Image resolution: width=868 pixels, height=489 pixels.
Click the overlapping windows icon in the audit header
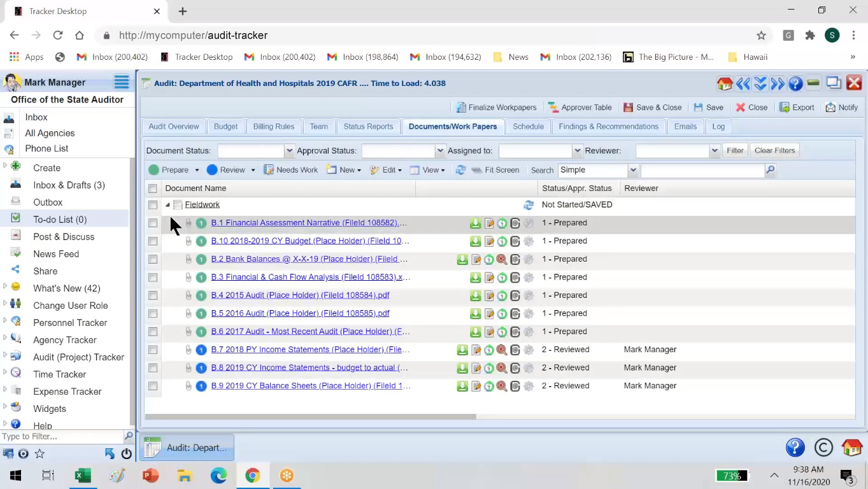coord(834,83)
